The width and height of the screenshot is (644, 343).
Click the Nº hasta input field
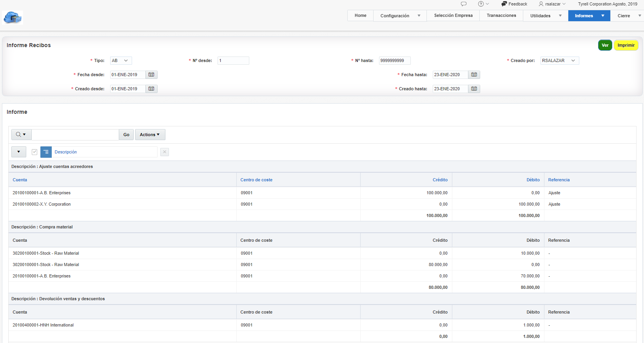pyautogui.click(x=395, y=60)
